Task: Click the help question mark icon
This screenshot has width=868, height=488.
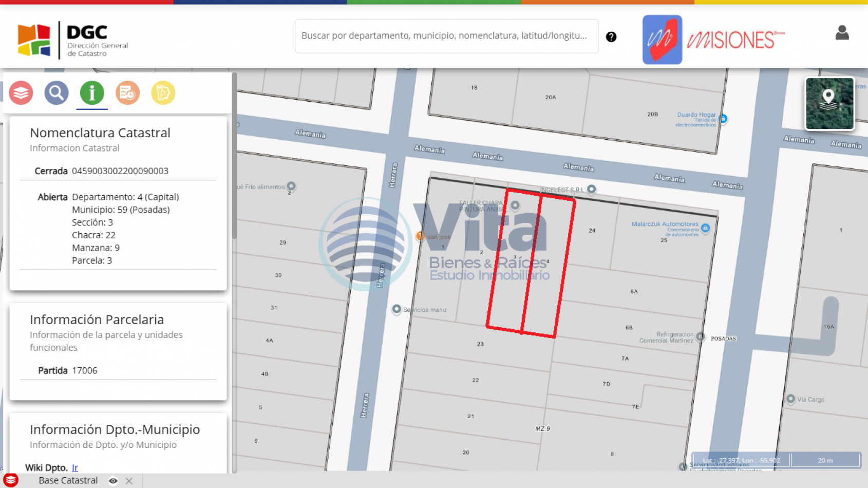Action: click(x=611, y=37)
